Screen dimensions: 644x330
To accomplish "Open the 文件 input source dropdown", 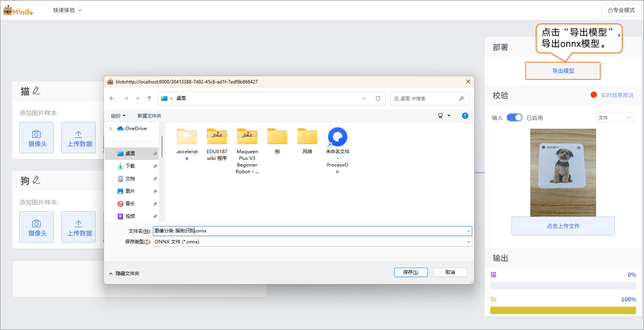I will [615, 118].
